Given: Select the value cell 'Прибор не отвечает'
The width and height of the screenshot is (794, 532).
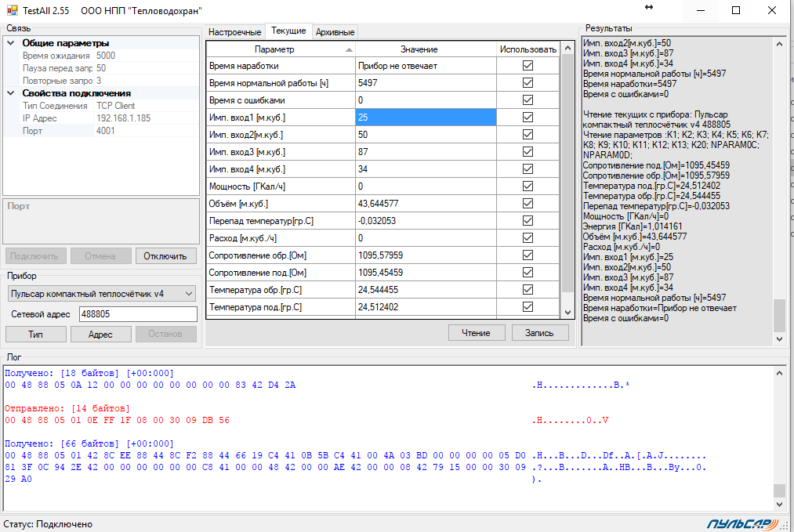Looking at the screenshot, I should [426, 66].
